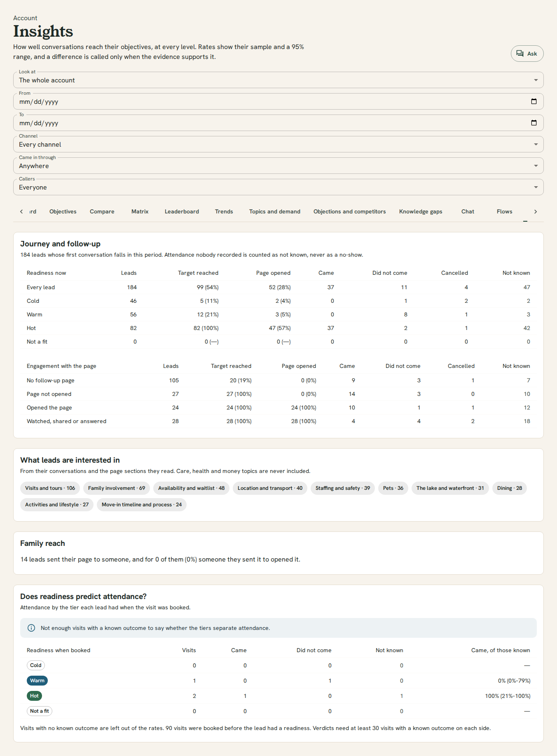The height and width of the screenshot is (756, 557).
Task: Click The lake and waterfront · 31 chip
Action: [x=450, y=488]
